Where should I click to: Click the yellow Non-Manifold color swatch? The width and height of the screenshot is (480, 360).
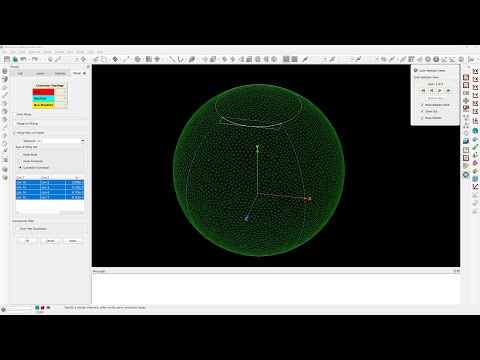coord(43,105)
